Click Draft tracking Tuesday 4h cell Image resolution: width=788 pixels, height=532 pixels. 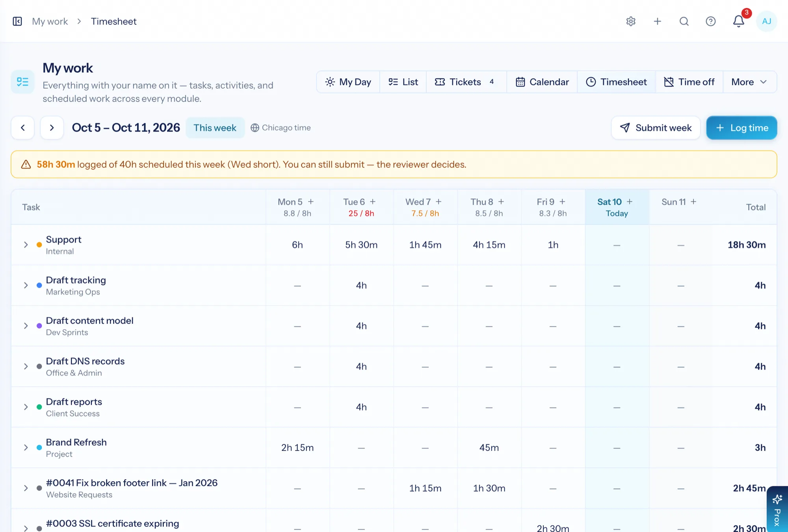pyautogui.click(x=361, y=285)
